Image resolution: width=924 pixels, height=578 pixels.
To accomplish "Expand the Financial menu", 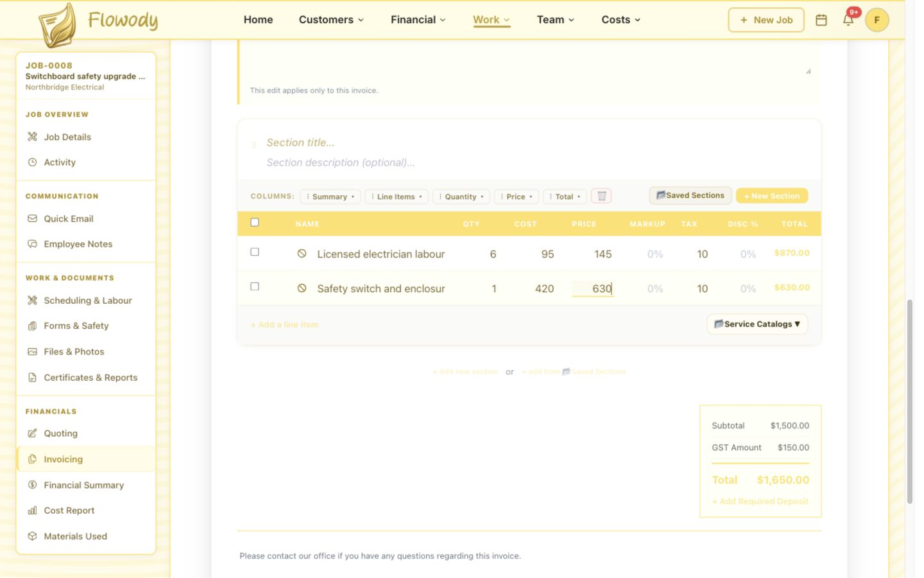I will [x=418, y=20].
